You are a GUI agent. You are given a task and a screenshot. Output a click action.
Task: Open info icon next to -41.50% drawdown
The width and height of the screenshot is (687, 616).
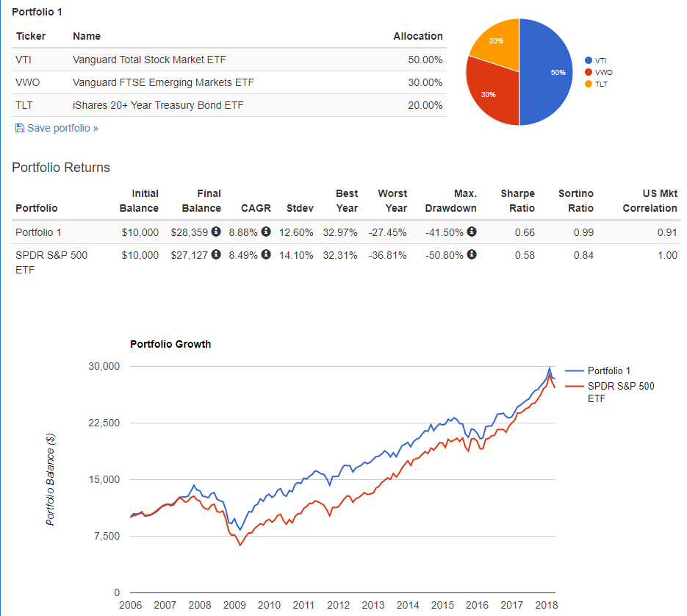472,232
